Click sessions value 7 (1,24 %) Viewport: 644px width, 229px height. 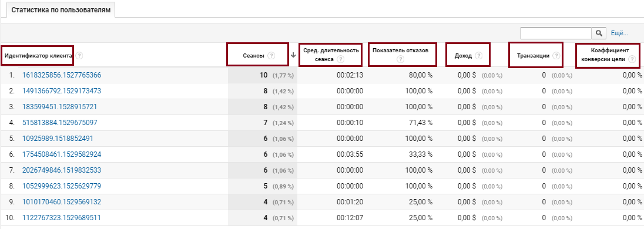[x=279, y=123]
